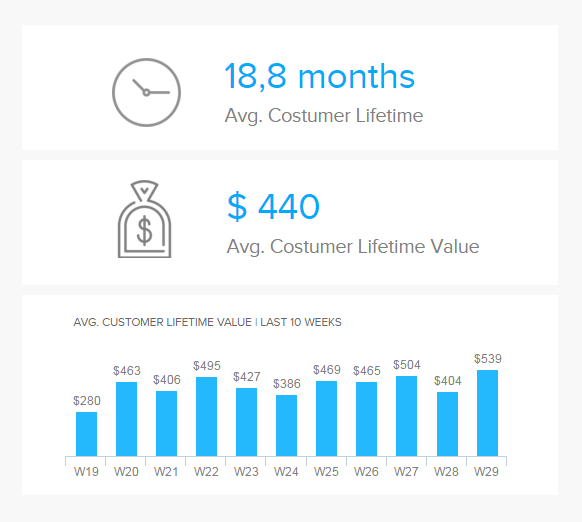
Task: Select the W26 bar showing $465
Action: (367, 419)
